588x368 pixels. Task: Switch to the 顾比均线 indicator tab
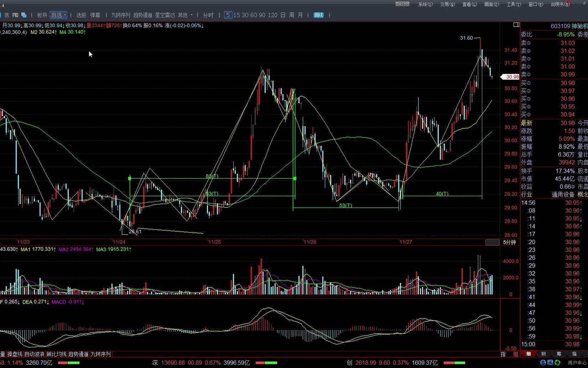(56, 354)
